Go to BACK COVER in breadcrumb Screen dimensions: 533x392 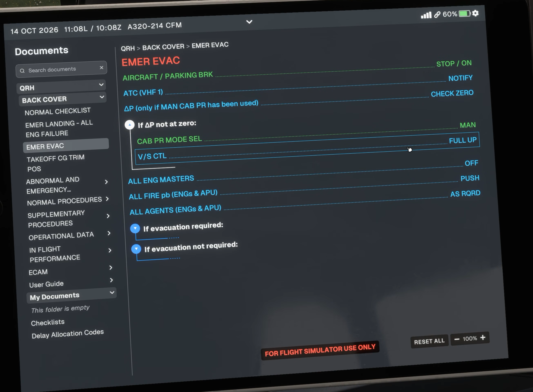164,47
